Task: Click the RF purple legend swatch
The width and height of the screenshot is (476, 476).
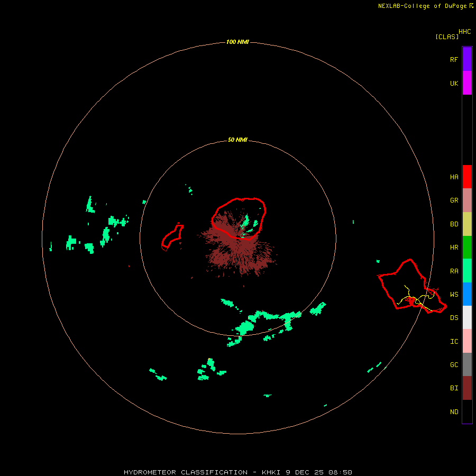Action: pyautogui.click(x=467, y=59)
